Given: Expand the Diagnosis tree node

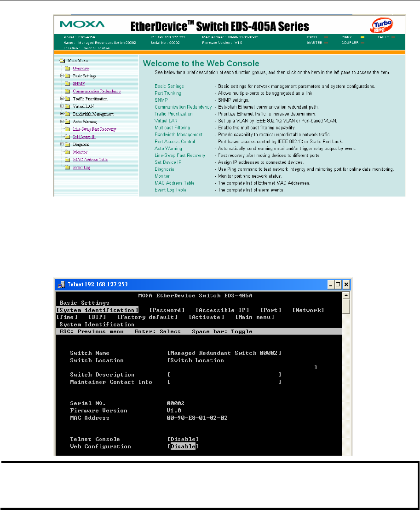Looking at the screenshot, I should (62, 144).
